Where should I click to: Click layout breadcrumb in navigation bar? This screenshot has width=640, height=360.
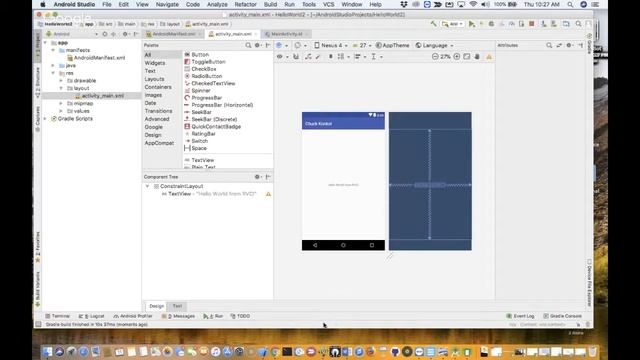[x=170, y=24]
